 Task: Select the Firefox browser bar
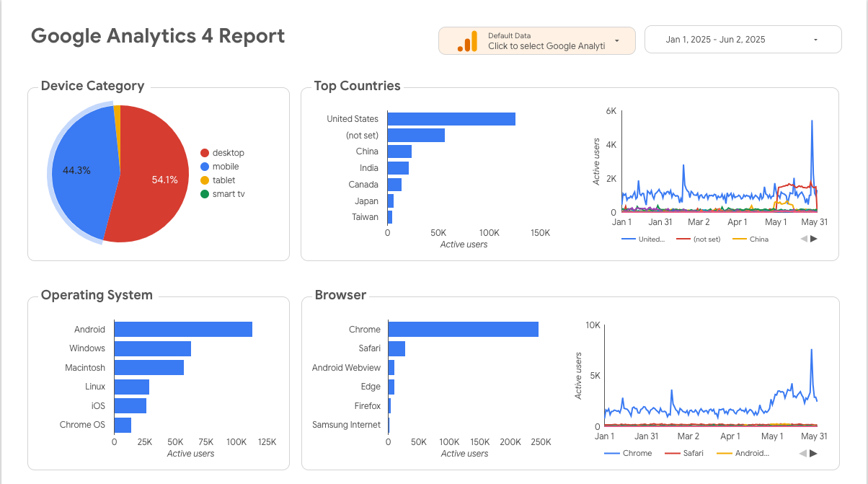pos(389,406)
